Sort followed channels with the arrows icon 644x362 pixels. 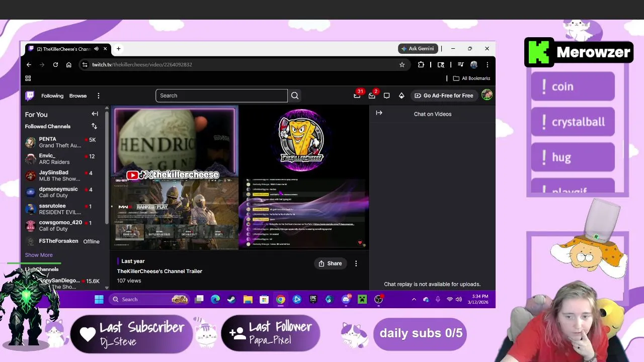pos(94,126)
